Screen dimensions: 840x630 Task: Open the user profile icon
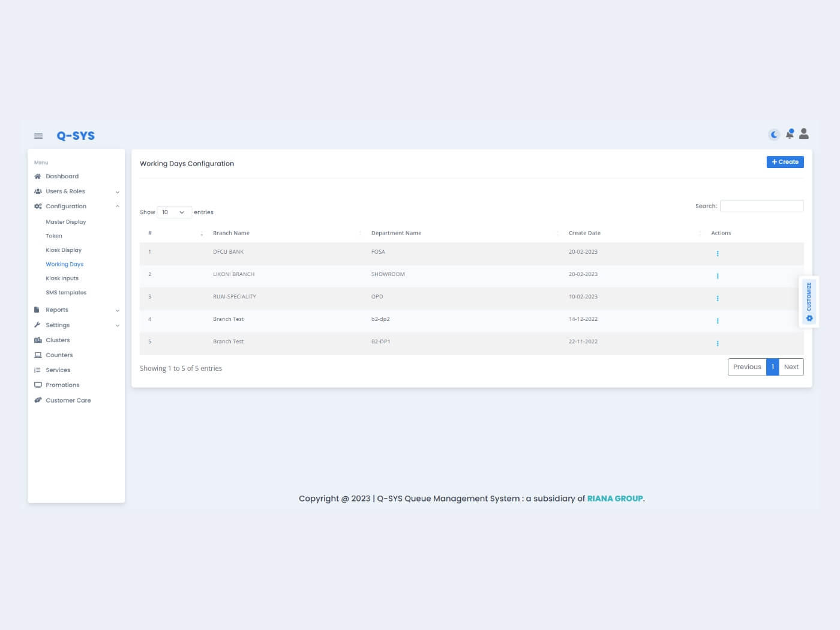[x=804, y=134]
